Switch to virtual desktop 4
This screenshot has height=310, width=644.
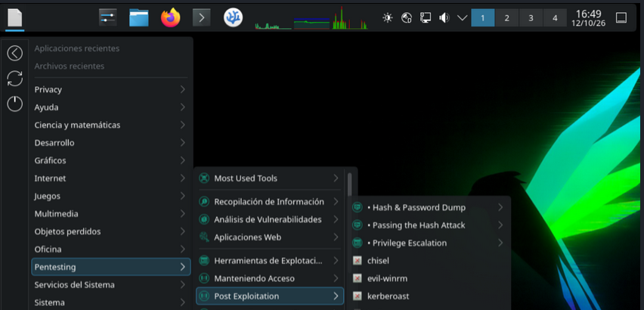point(556,17)
